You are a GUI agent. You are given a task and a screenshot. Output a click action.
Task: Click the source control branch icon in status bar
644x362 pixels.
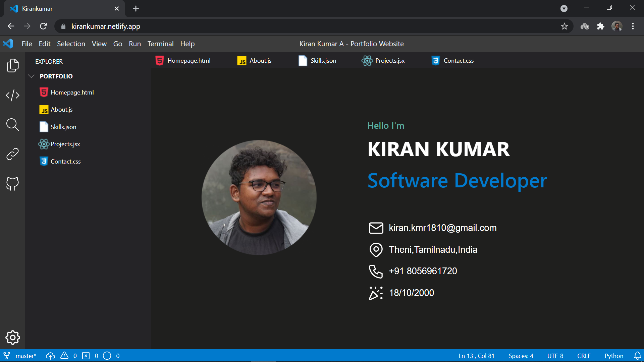6,355
